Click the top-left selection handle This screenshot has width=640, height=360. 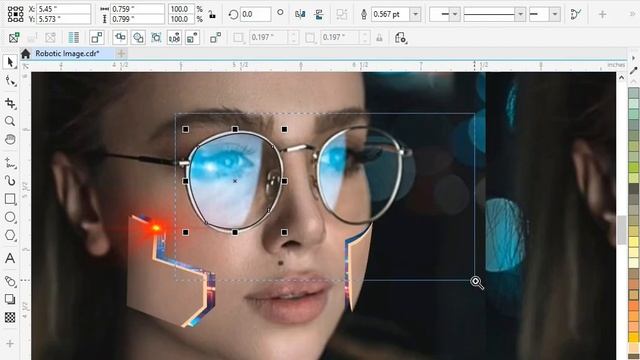point(185,129)
